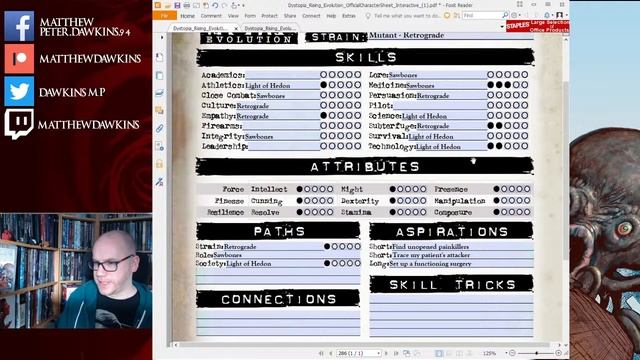
Task: Set Academics skill to one dot
Action: pyautogui.click(x=323, y=75)
